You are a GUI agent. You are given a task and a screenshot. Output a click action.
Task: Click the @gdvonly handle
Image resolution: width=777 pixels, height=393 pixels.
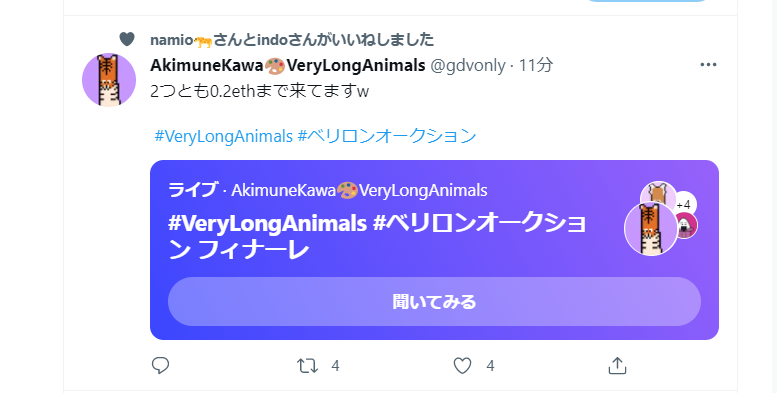pos(468,65)
